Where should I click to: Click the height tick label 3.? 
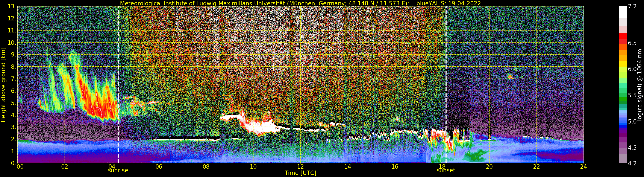point(14,127)
